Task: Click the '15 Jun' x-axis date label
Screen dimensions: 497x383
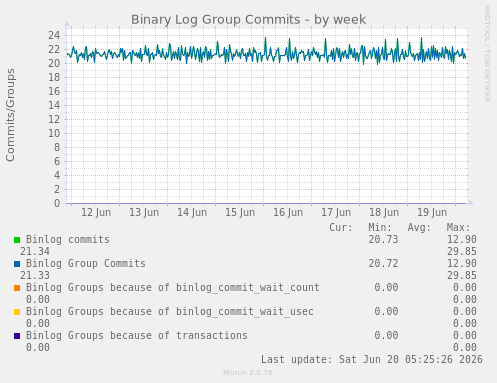Action: (x=240, y=212)
